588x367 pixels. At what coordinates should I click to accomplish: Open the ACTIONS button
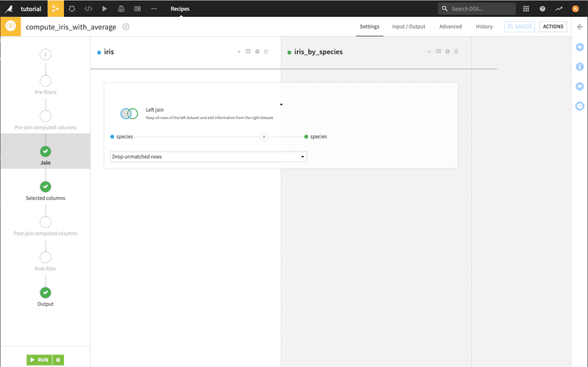coord(553,26)
